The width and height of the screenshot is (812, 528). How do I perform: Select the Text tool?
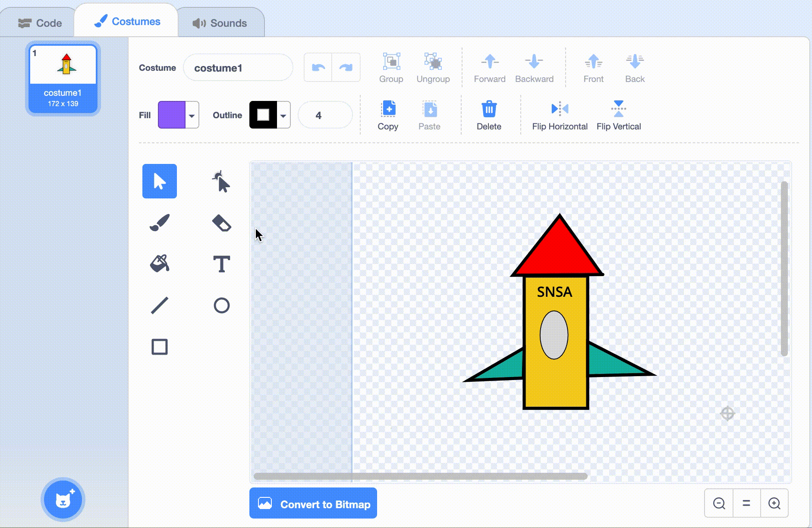[221, 264]
